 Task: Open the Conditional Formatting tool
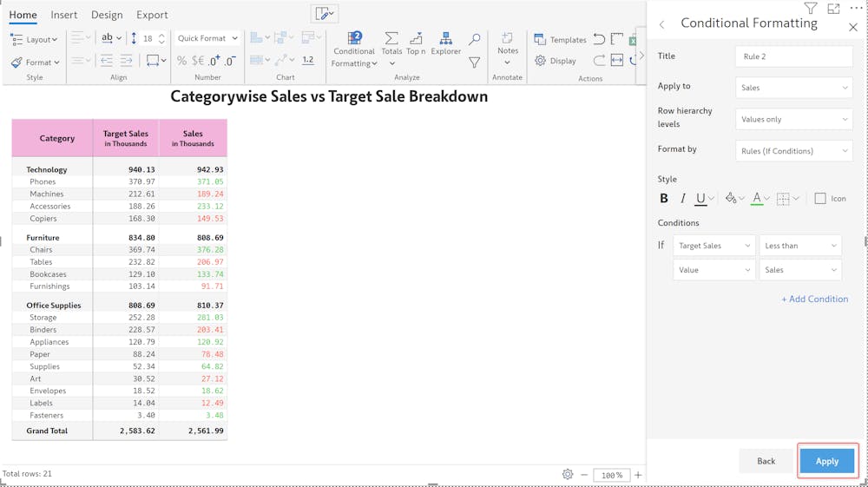click(x=354, y=49)
